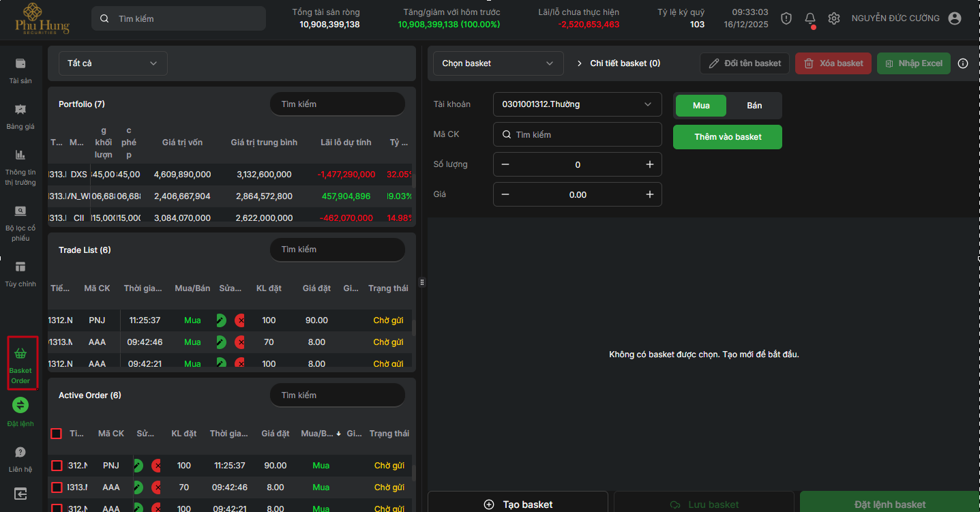Click the Tạo basket button

(x=518, y=504)
